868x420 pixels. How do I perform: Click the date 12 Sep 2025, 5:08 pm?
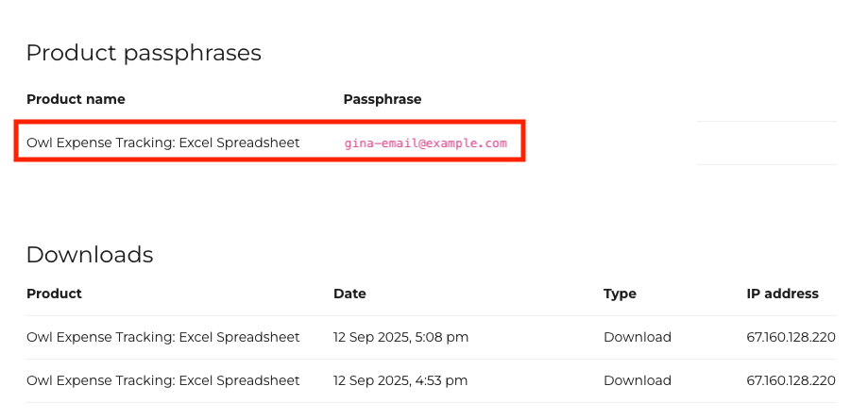(x=400, y=337)
